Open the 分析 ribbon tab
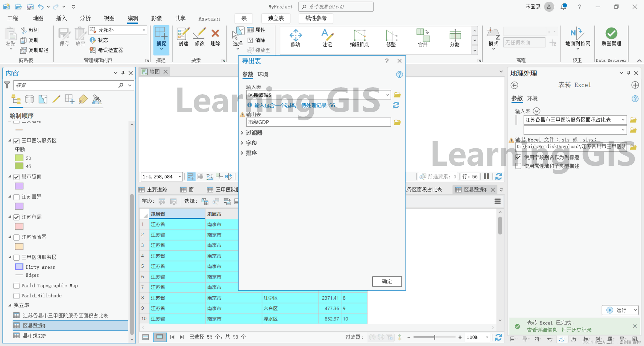 (85, 18)
